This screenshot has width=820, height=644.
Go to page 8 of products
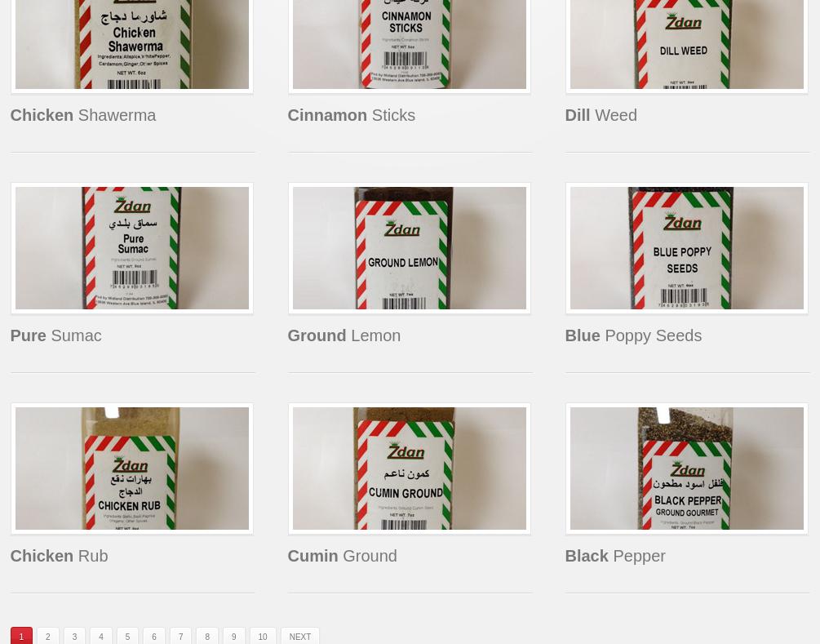coord(207,636)
